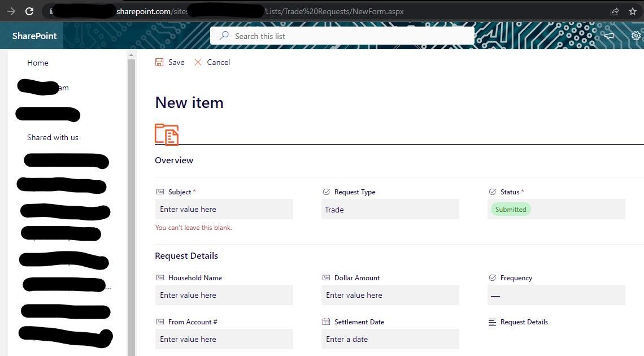Click the single-line text icon beside Household Name
The width and height of the screenshot is (644, 356).
tap(159, 277)
